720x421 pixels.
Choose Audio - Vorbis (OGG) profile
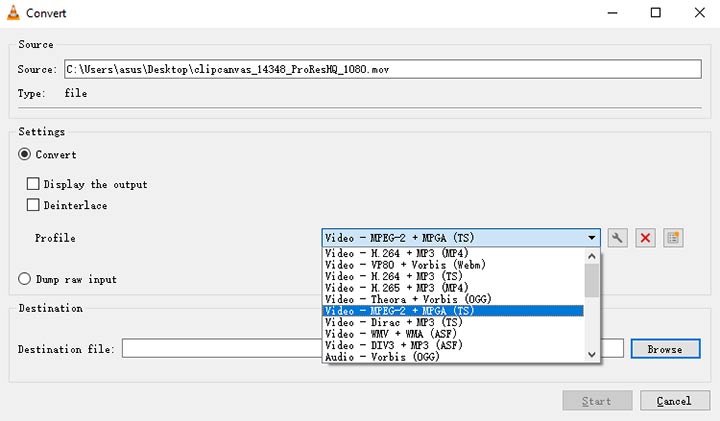(453, 356)
